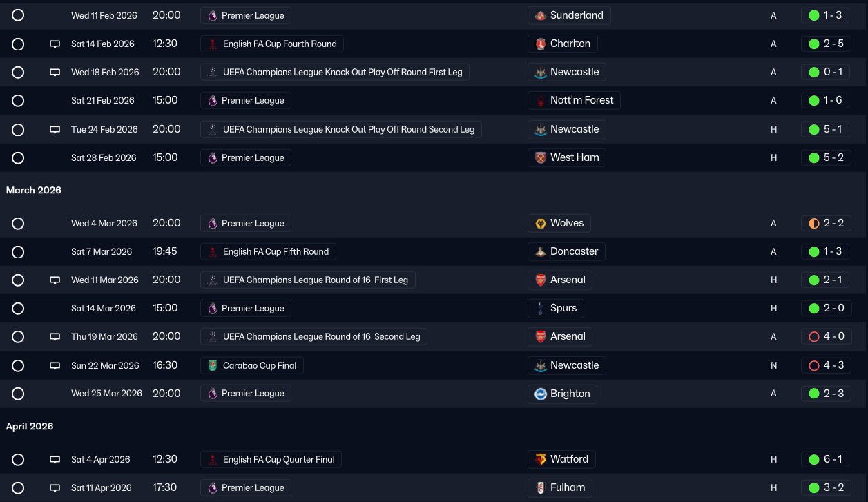Click the April 2026 month header
The image size is (868, 502).
(x=30, y=426)
